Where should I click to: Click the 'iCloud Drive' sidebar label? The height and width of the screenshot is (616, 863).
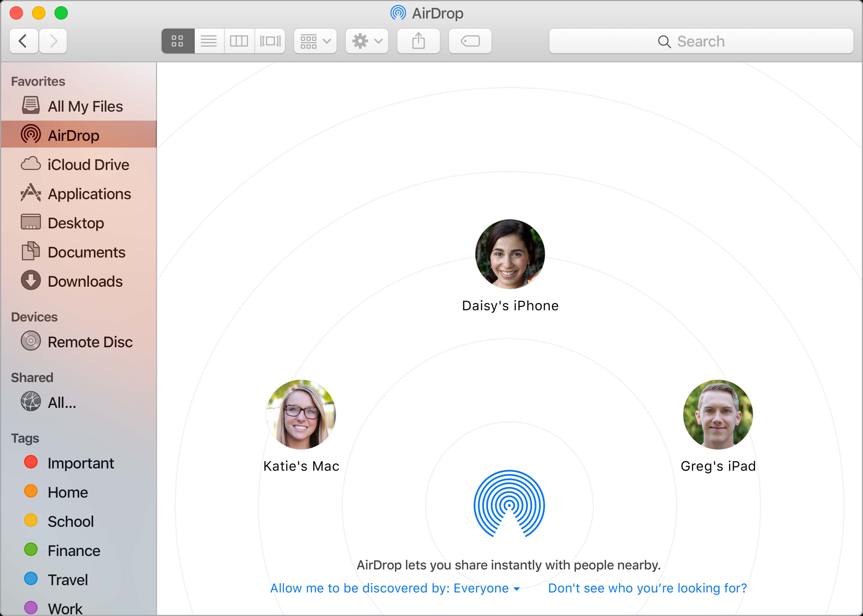tap(88, 165)
